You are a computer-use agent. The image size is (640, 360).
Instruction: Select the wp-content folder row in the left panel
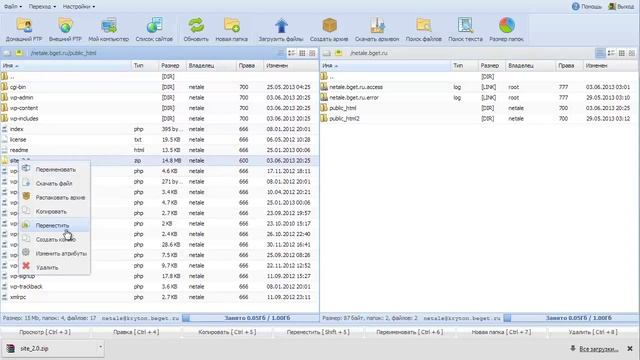160,108
